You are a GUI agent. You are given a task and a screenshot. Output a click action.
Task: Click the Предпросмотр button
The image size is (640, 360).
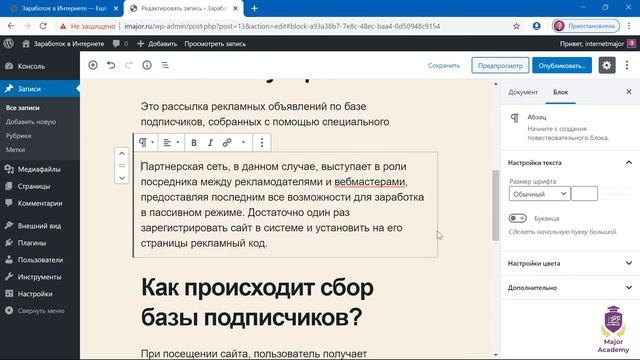(x=500, y=65)
